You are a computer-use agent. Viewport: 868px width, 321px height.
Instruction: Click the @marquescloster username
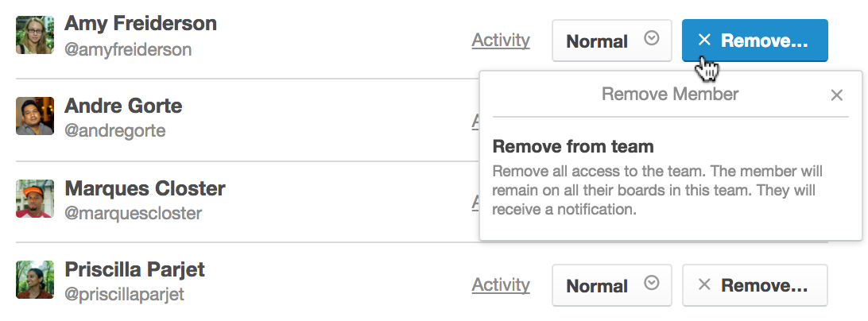[133, 213]
